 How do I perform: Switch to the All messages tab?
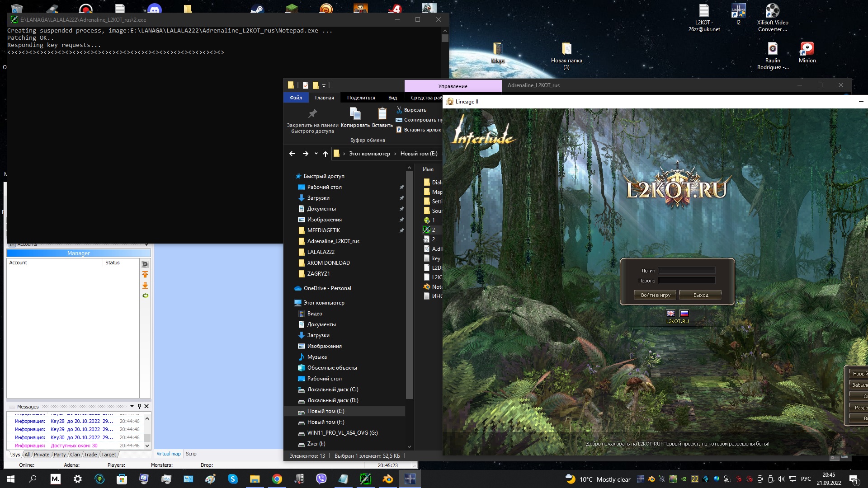point(27,455)
